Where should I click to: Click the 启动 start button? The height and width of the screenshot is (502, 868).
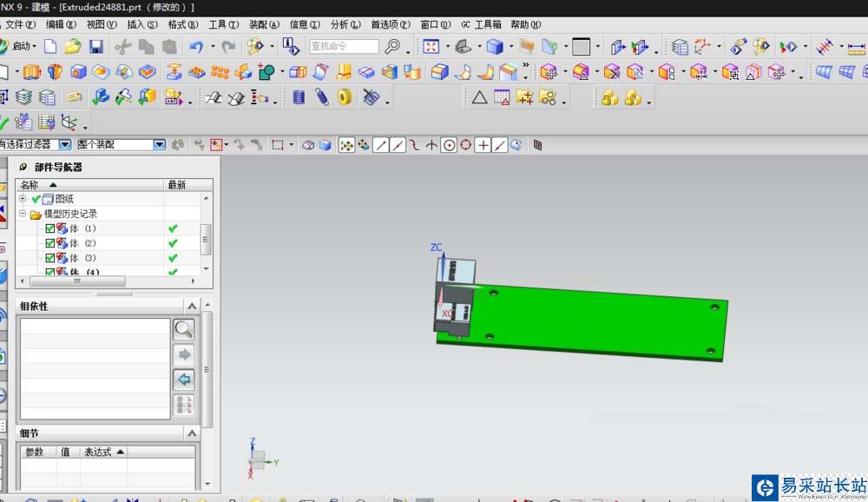pos(23,46)
